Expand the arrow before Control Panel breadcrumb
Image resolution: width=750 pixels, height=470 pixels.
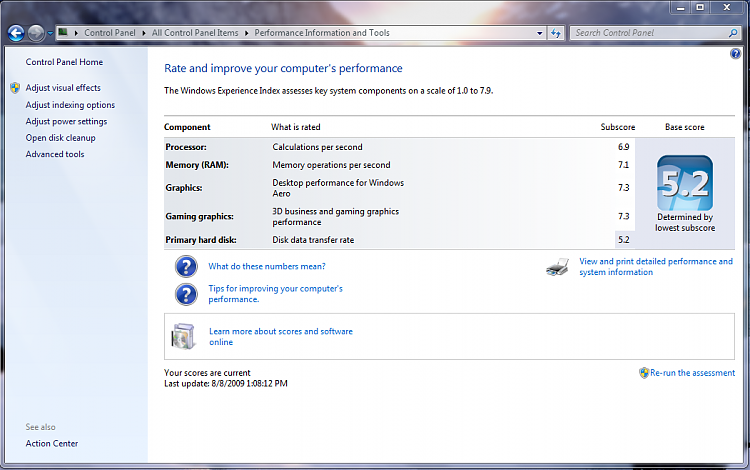pyautogui.click(x=76, y=33)
